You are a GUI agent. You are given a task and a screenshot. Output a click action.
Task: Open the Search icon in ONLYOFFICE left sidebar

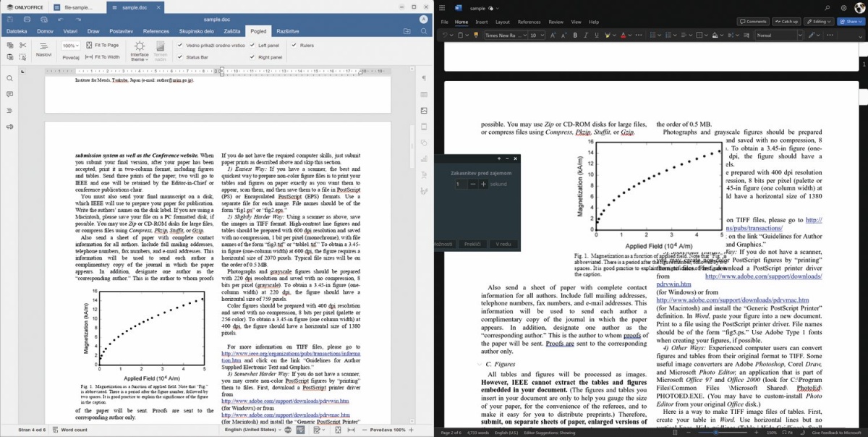(x=9, y=78)
